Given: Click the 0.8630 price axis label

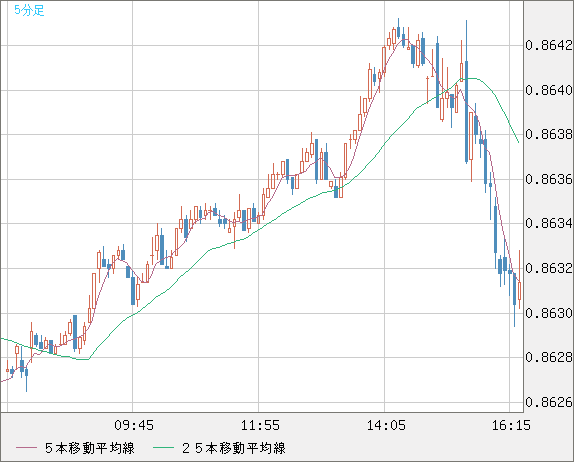Looking at the screenshot, I should click(x=549, y=313).
